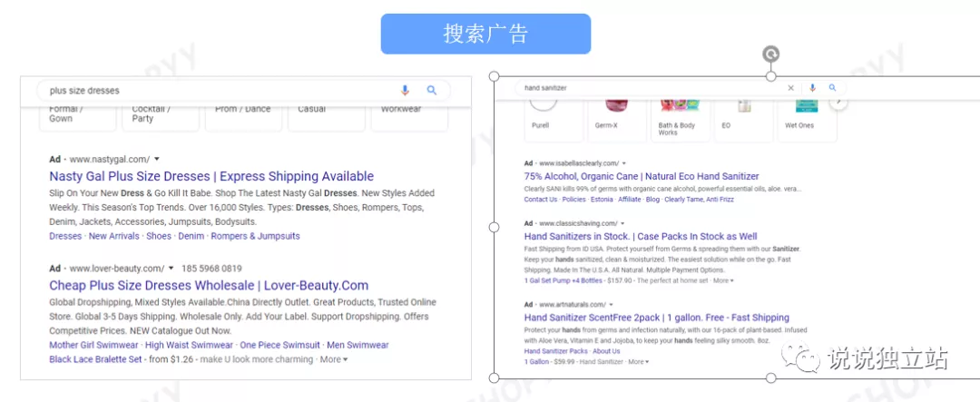Click the Blog sitelink
Viewport: 980px width, 402px height.
pos(652,200)
